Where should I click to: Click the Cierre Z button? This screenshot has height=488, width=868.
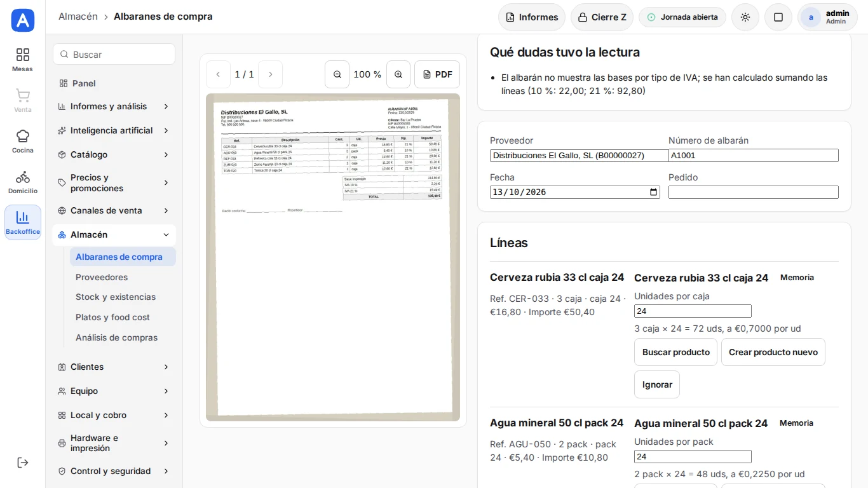pyautogui.click(x=602, y=17)
